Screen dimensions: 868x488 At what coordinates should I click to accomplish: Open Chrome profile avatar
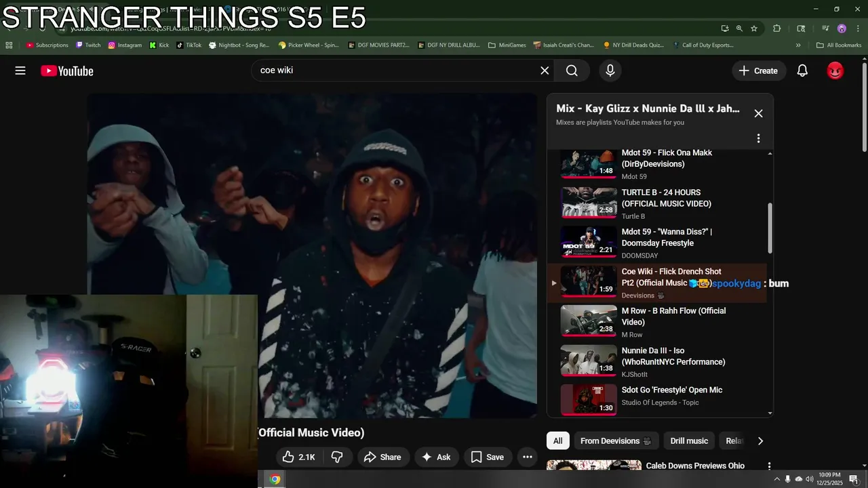point(842,28)
